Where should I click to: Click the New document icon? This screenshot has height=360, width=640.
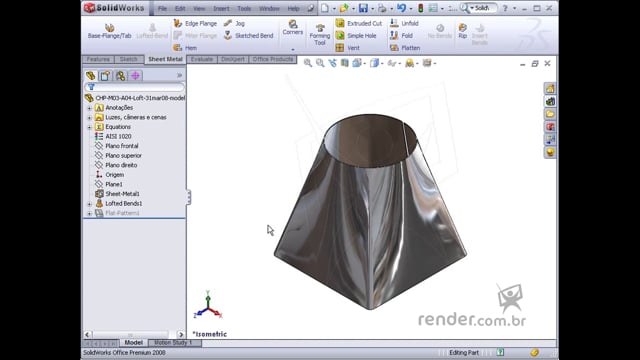point(324,8)
